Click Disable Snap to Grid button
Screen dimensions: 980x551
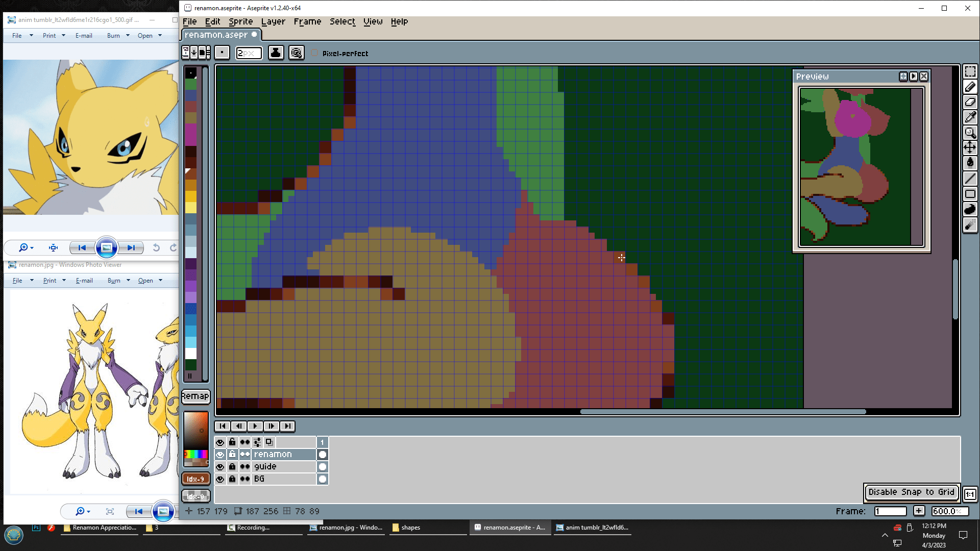point(911,492)
